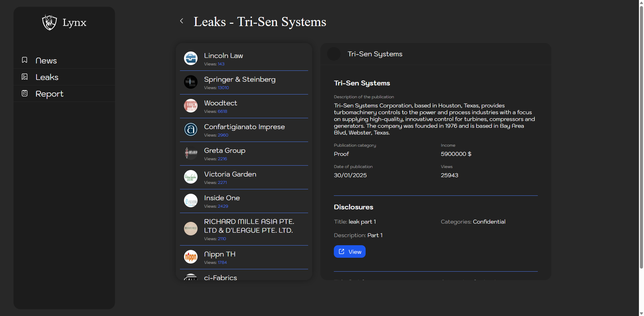The width and height of the screenshot is (644, 316).
Task: Select the Leaks menu item
Action: click(x=47, y=77)
